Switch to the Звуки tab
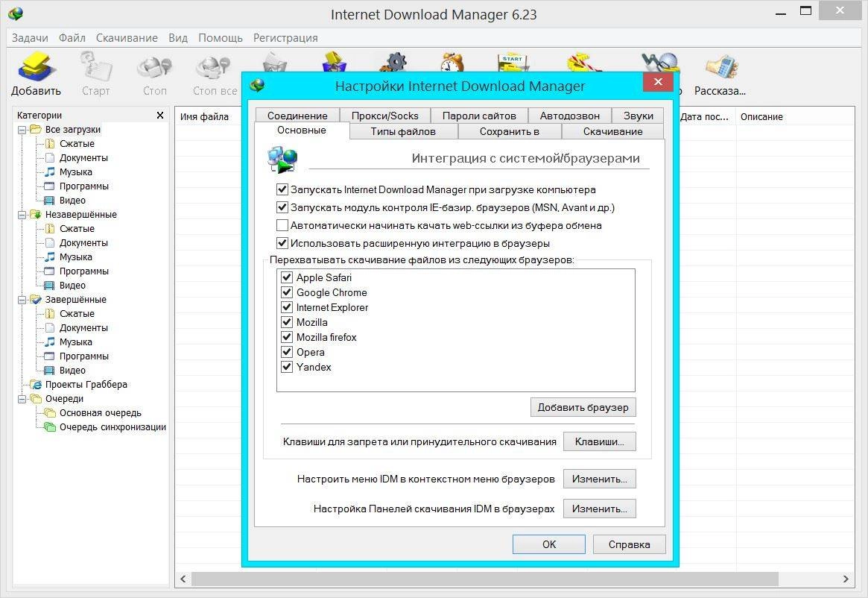The width and height of the screenshot is (868, 598). [639, 116]
